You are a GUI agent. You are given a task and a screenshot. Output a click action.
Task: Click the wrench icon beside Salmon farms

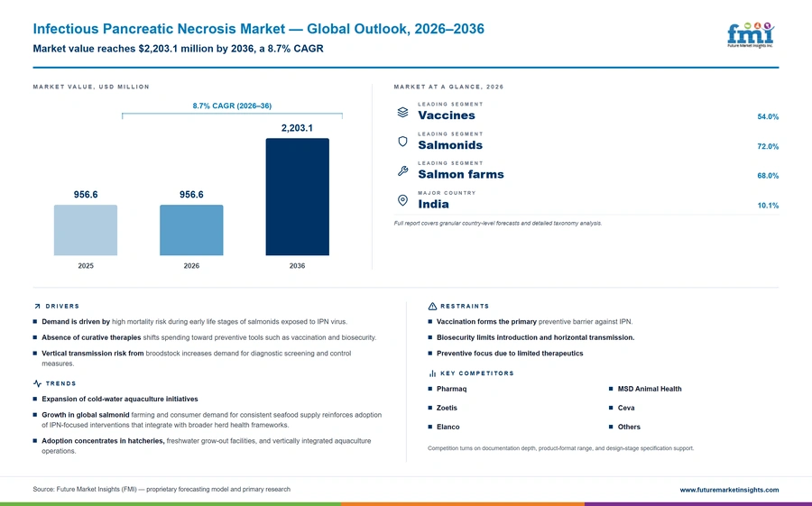(403, 170)
